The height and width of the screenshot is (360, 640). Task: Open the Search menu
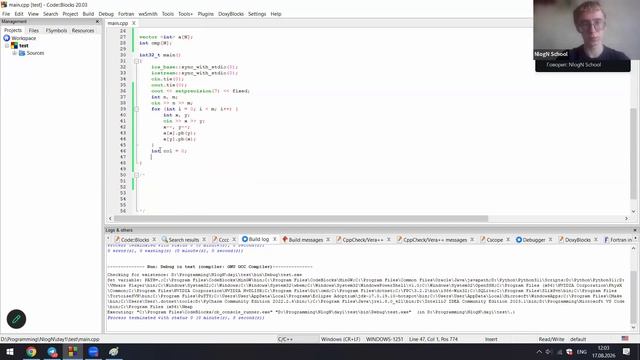click(51, 14)
